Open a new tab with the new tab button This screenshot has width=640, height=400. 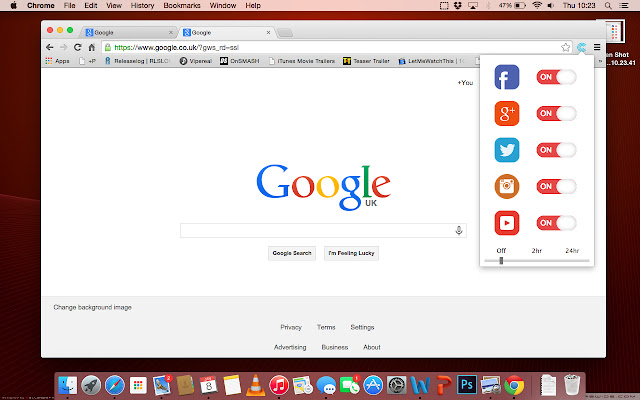285,33
